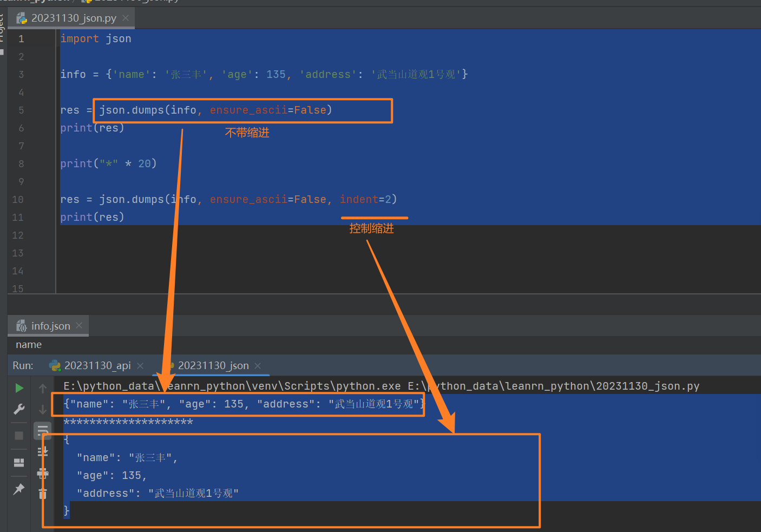Click the green Rerun button
761x532 pixels.
point(19,388)
